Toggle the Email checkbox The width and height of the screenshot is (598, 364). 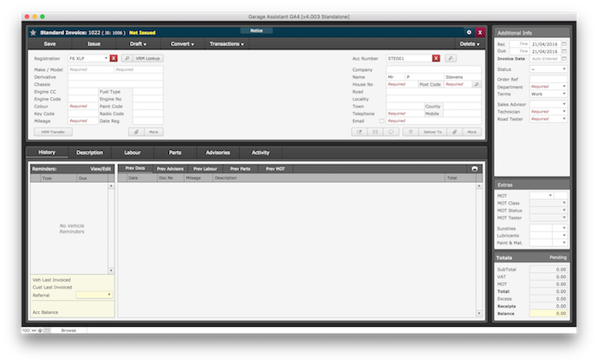[x=381, y=120]
